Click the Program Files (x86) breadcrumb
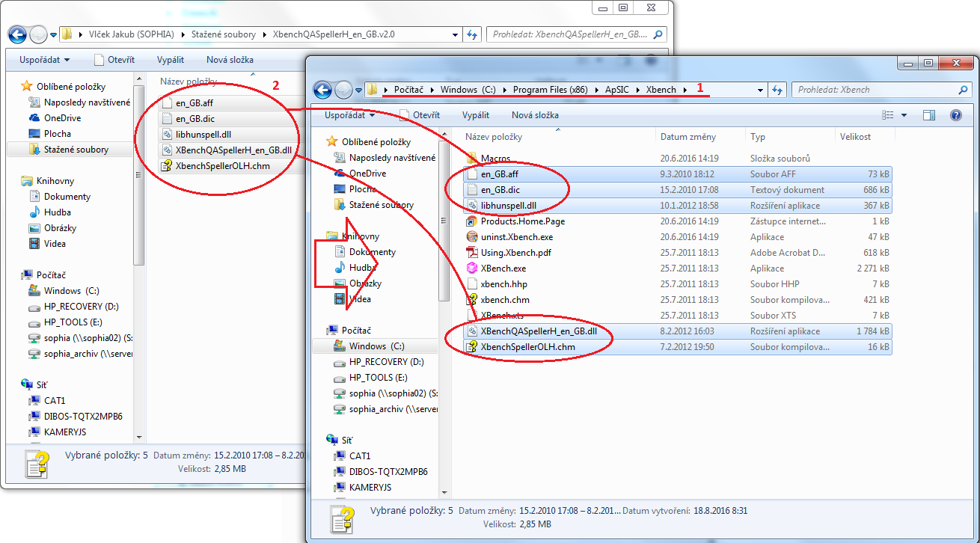 (549, 90)
